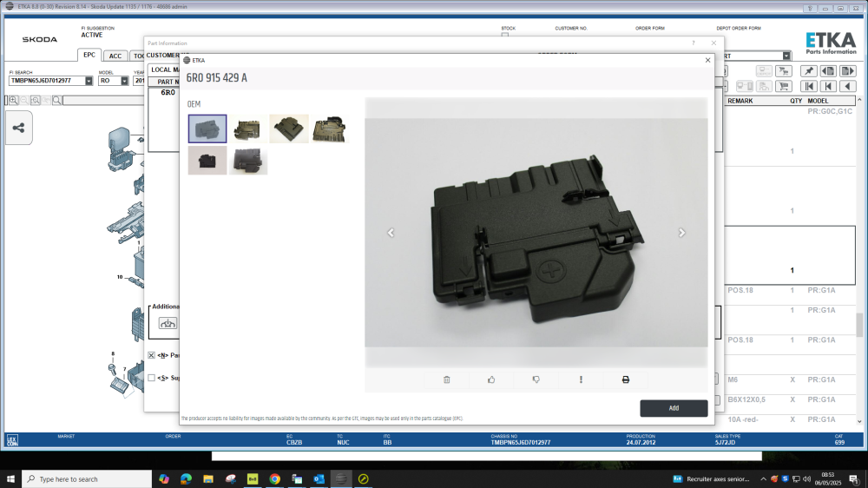This screenshot has width=868, height=488.
Task: Open the shopping cart order icon
Action: [783, 87]
